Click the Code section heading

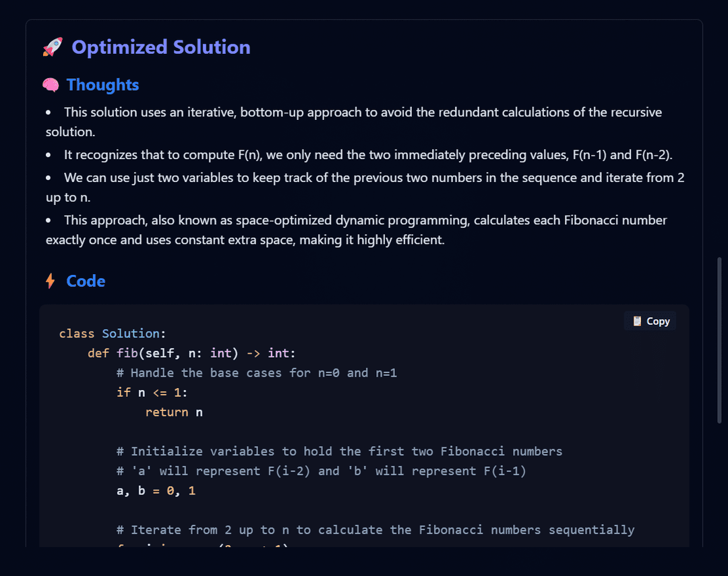point(86,282)
